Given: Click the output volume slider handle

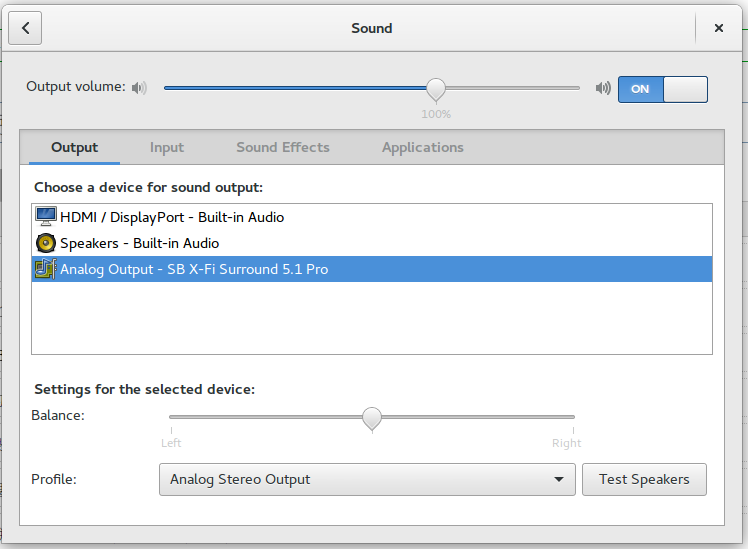Looking at the screenshot, I should pos(436,89).
